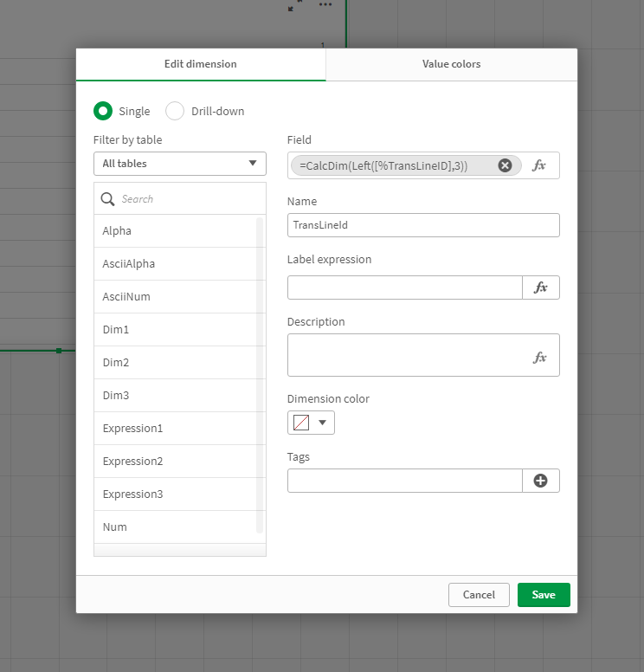Click the search magnifier icon
The width and height of the screenshot is (644, 672).
pos(108,199)
